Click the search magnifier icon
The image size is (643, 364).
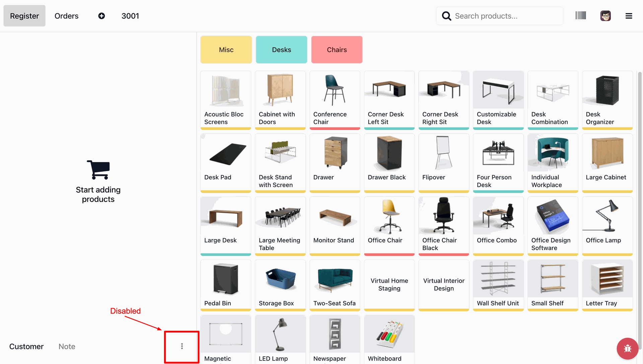click(x=446, y=16)
